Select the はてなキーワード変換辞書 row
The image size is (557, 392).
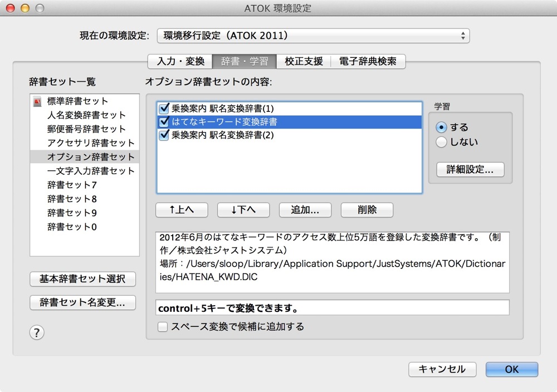[289, 122]
